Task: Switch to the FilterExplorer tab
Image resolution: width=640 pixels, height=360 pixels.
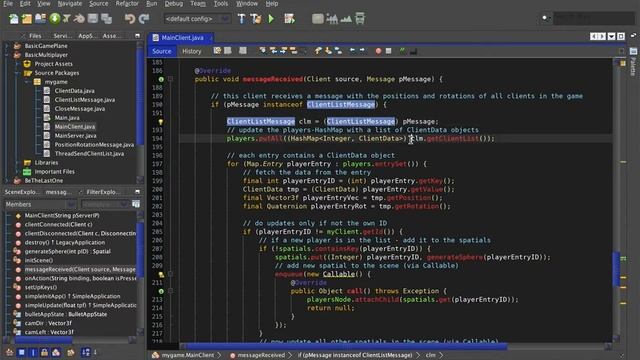Action: point(102,192)
